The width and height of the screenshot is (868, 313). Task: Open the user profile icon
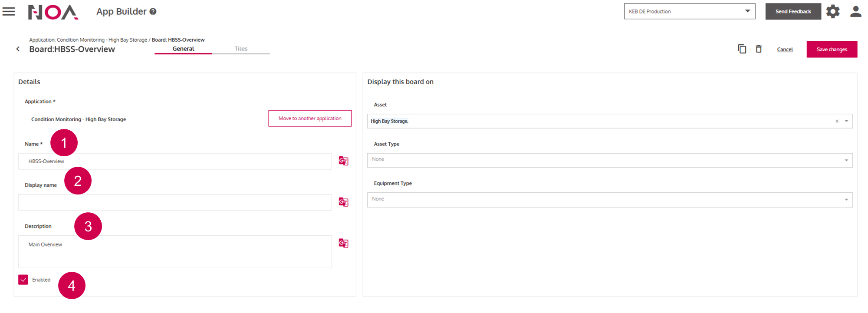pyautogui.click(x=855, y=12)
